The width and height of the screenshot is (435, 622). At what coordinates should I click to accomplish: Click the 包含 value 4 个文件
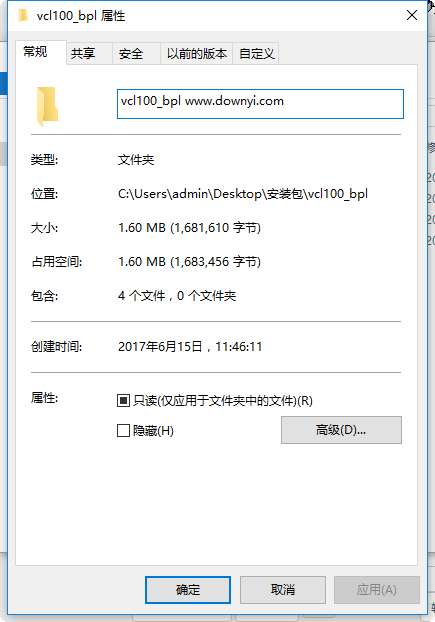[141, 296]
